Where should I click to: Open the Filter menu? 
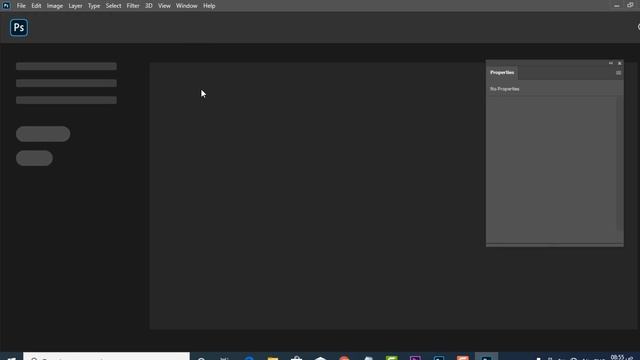pyautogui.click(x=133, y=6)
